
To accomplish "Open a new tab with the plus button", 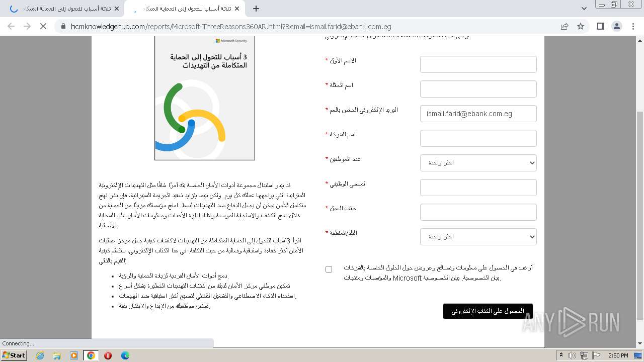I will (x=256, y=9).
